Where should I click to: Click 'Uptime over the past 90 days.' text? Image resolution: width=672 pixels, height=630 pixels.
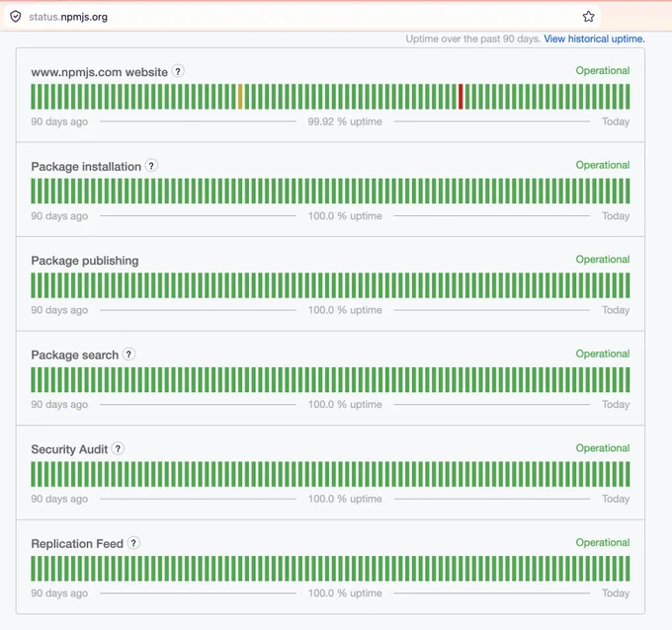pos(473,39)
